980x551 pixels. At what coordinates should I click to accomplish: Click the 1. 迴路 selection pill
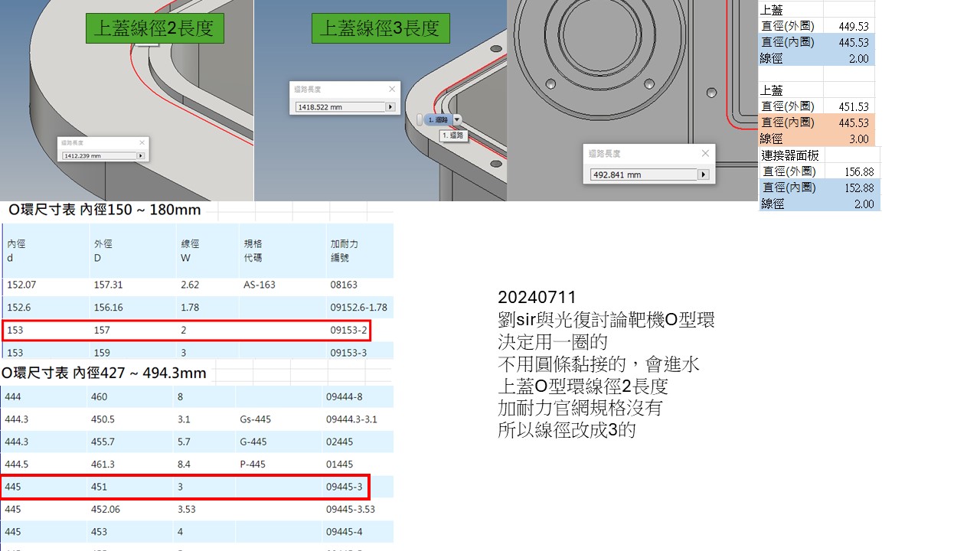coord(437,119)
